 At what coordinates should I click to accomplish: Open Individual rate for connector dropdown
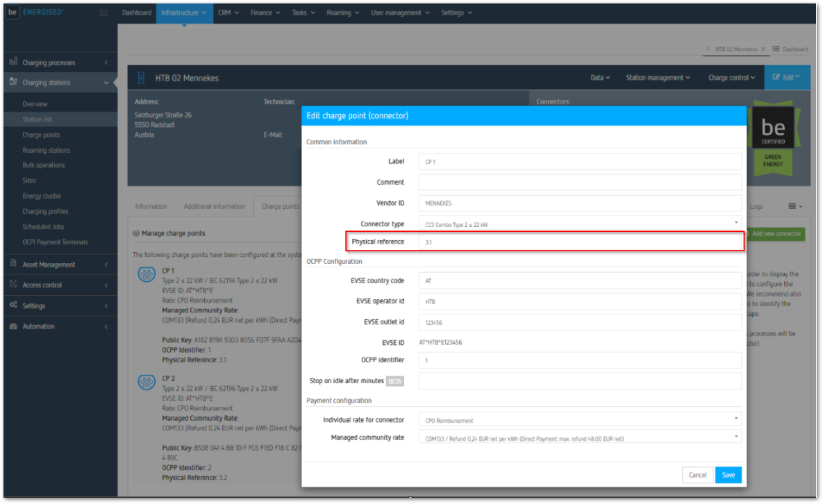(579, 420)
